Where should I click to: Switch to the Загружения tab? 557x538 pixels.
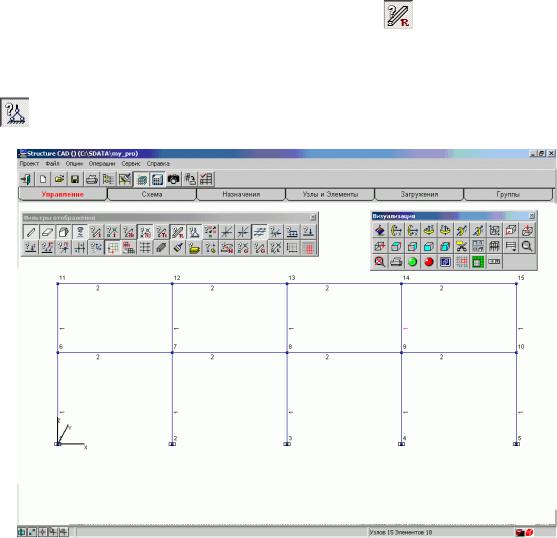(419, 194)
